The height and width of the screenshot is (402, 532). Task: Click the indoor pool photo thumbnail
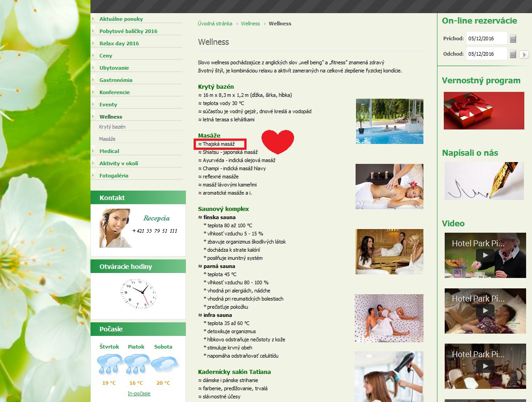[389, 121]
